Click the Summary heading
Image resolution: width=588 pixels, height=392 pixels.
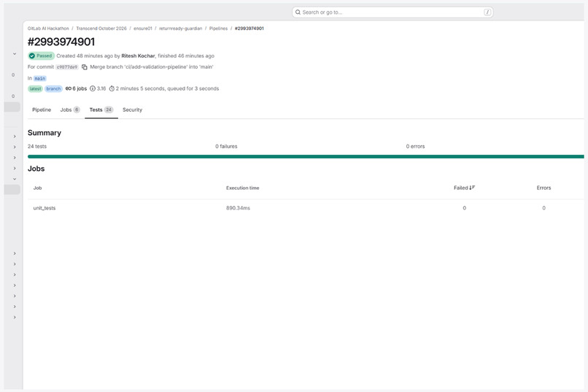click(45, 133)
